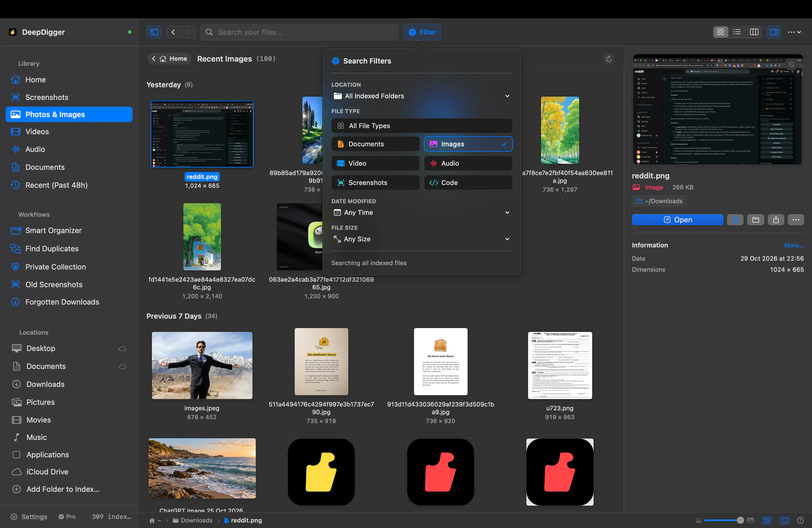
Task: Open reddit.png with the Open button
Action: point(677,220)
